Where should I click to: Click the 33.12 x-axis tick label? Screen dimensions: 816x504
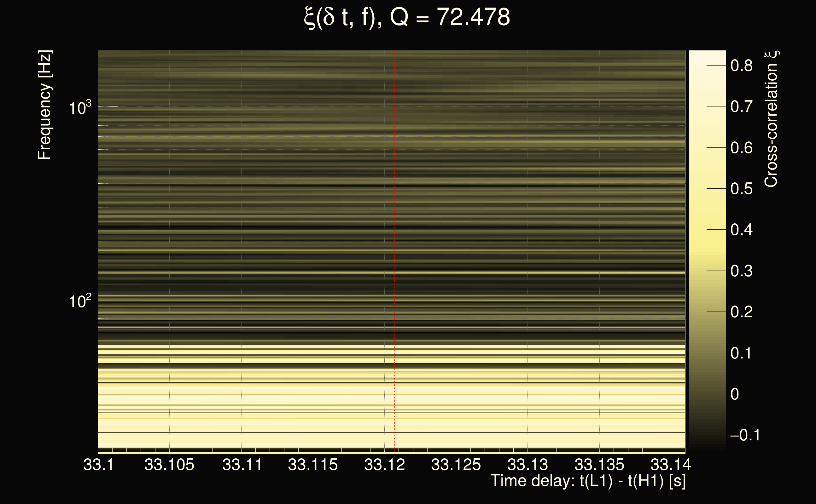click(384, 465)
